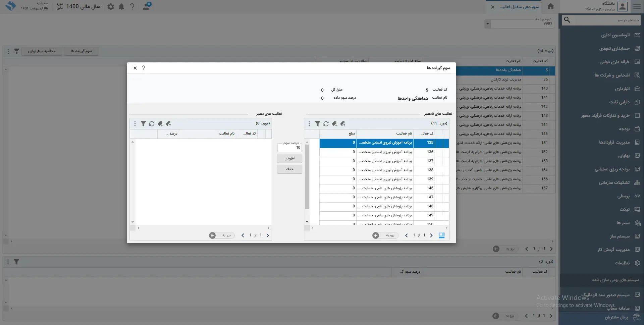
Task: Open notifications with the bell icon
Action: pyautogui.click(x=121, y=7)
